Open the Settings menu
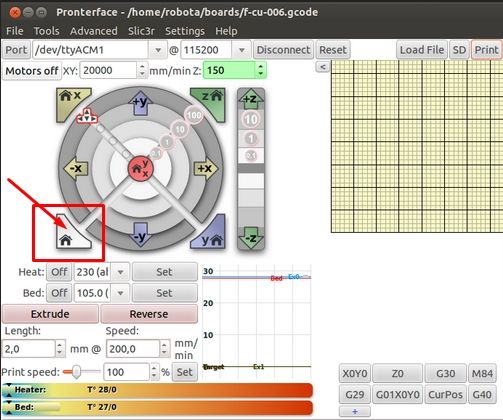 tap(185, 31)
